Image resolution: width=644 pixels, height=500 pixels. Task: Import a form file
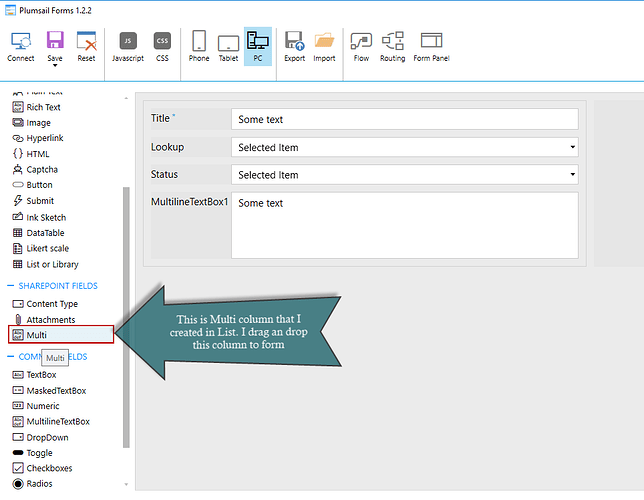pos(324,47)
